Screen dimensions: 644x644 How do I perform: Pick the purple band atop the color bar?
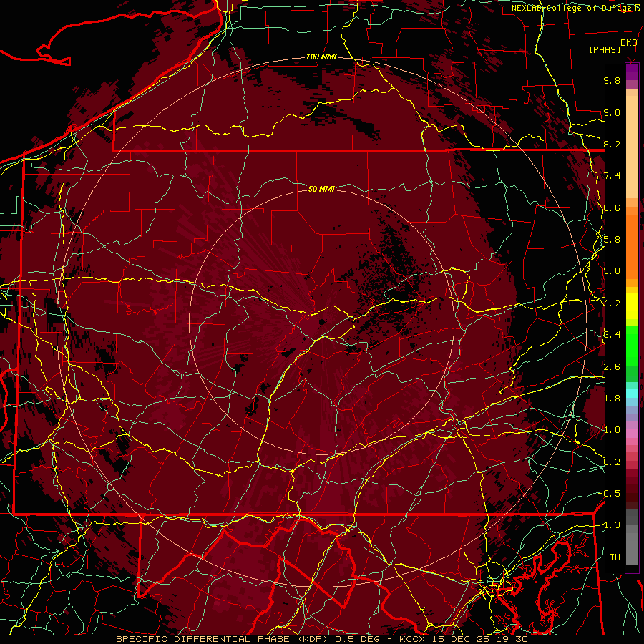pos(632,72)
